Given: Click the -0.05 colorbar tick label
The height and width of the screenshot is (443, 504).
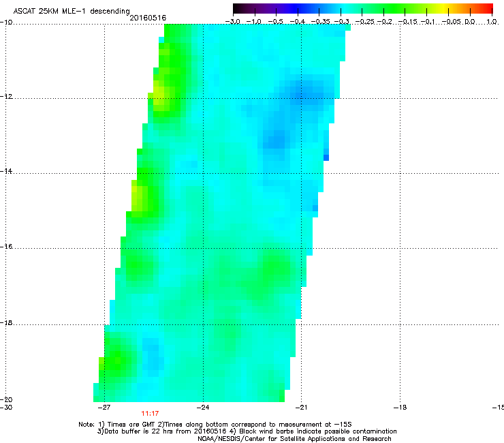Looking at the screenshot, I should [452, 22].
